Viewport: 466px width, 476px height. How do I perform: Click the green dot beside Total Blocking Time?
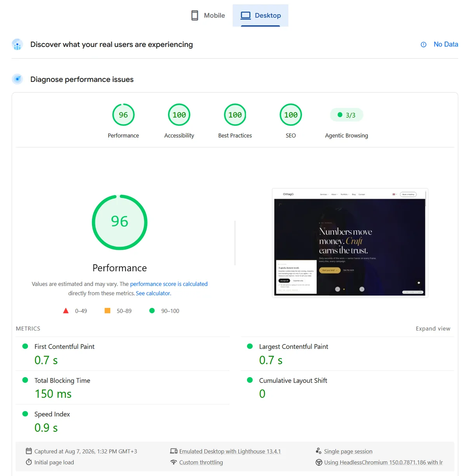(x=25, y=380)
